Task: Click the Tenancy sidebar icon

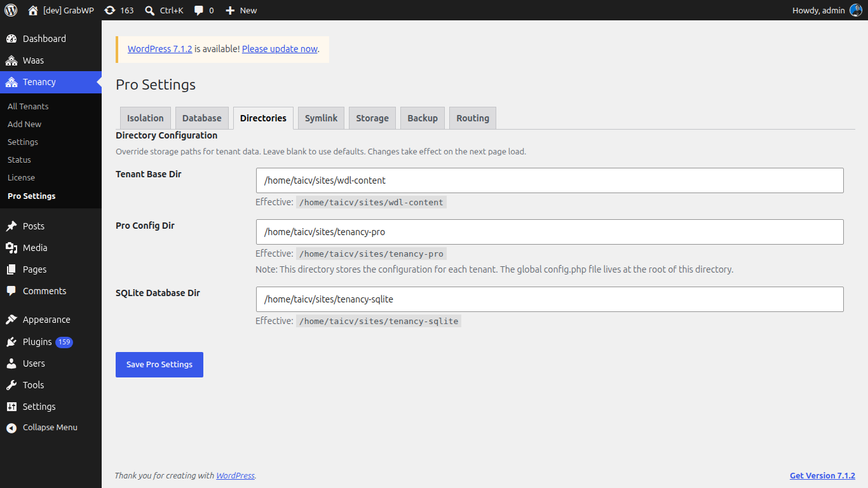Action: pos(11,82)
